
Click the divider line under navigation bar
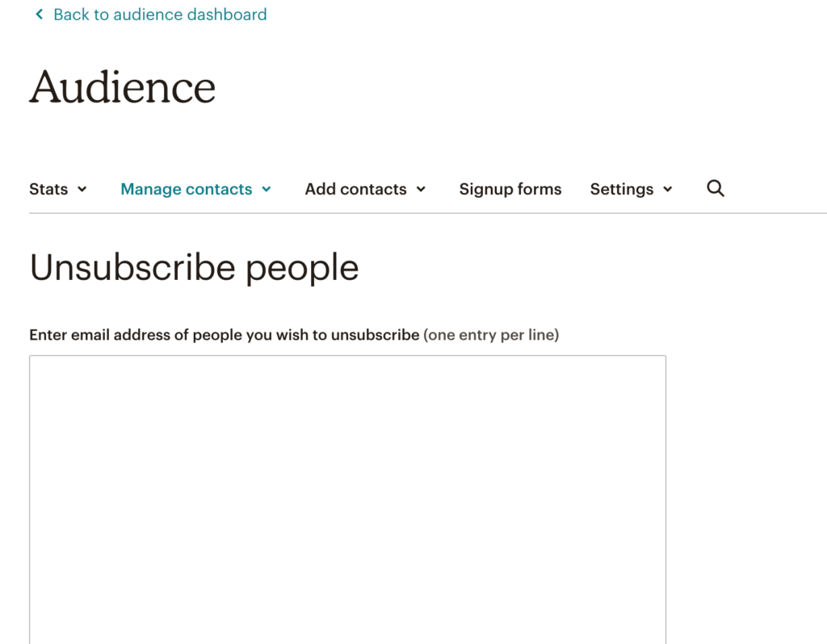[428, 213]
